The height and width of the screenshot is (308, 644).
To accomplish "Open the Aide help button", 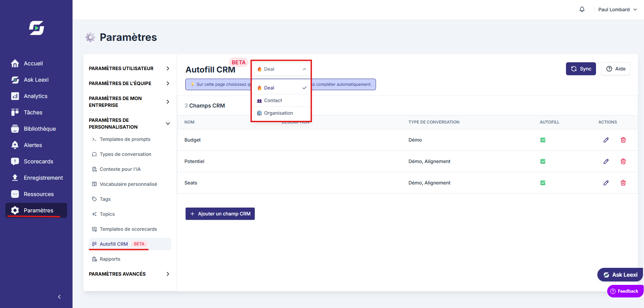I will pos(616,69).
